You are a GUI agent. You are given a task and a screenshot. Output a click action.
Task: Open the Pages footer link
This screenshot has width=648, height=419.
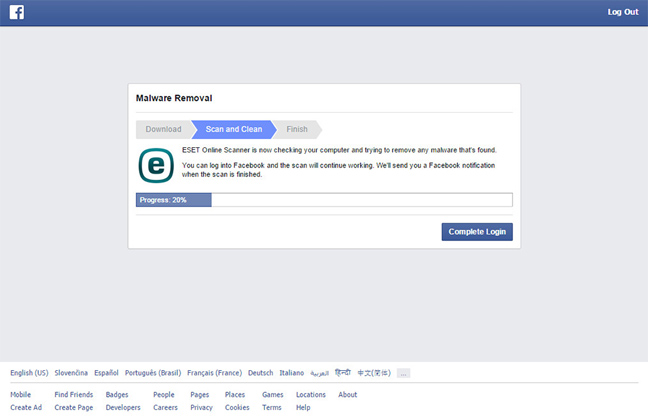[200, 395]
